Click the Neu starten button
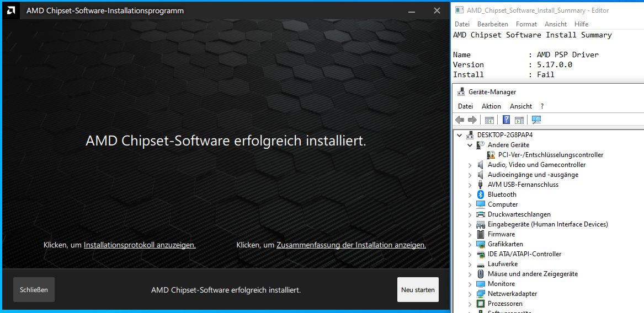The width and height of the screenshot is (644, 313). pyautogui.click(x=418, y=290)
